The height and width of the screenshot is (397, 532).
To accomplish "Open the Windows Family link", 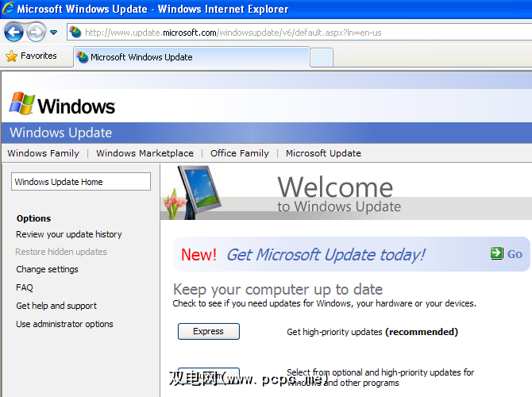I will pos(44,153).
